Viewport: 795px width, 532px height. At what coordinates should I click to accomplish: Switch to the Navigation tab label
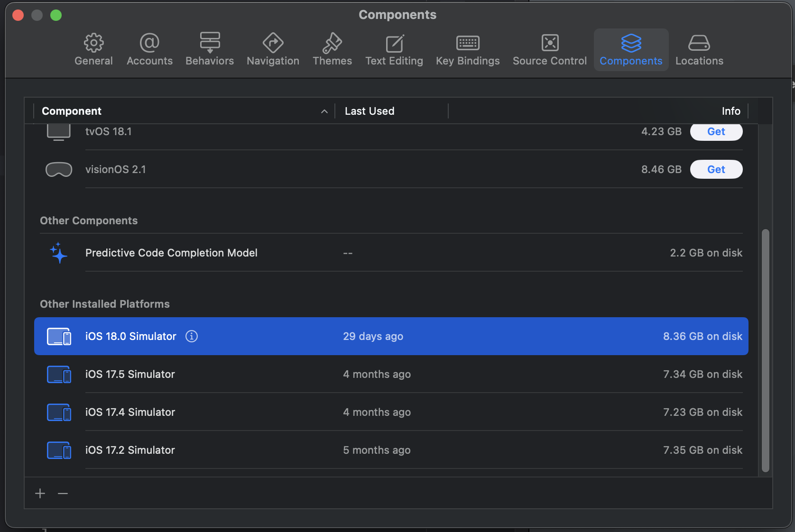pos(273,61)
